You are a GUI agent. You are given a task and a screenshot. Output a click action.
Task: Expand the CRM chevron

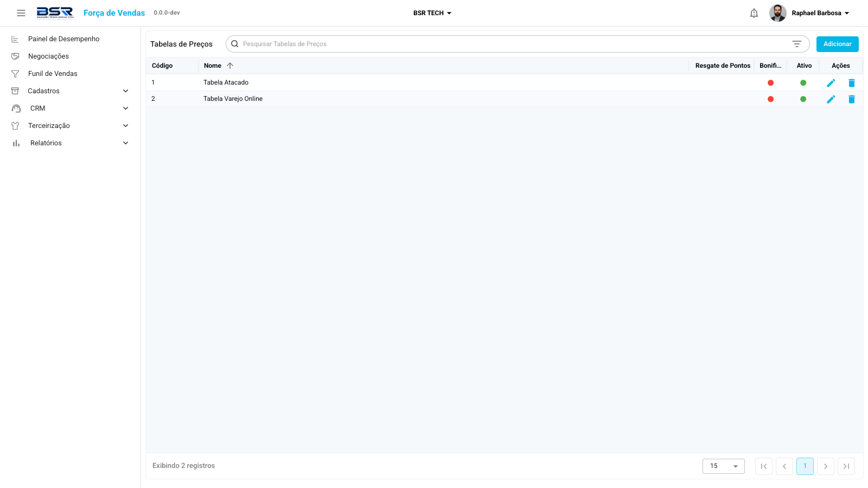pyautogui.click(x=126, y=108)
